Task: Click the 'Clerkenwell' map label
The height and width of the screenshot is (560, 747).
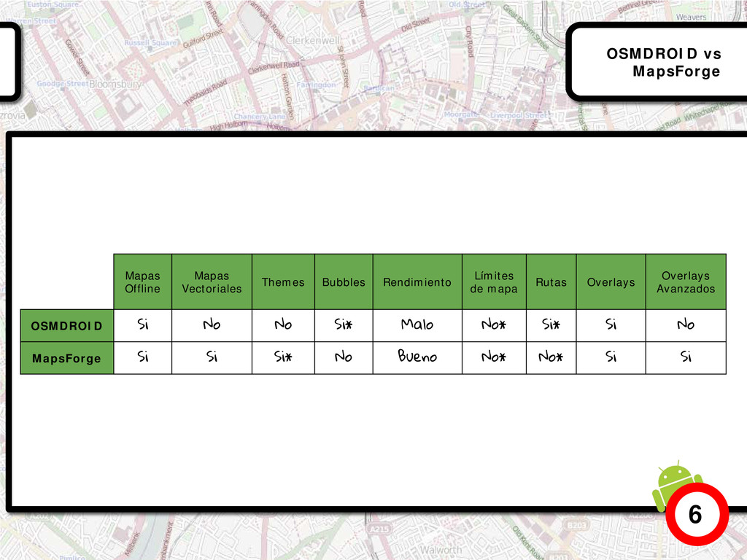Action: pyautogui.click(x=313, y=41)
